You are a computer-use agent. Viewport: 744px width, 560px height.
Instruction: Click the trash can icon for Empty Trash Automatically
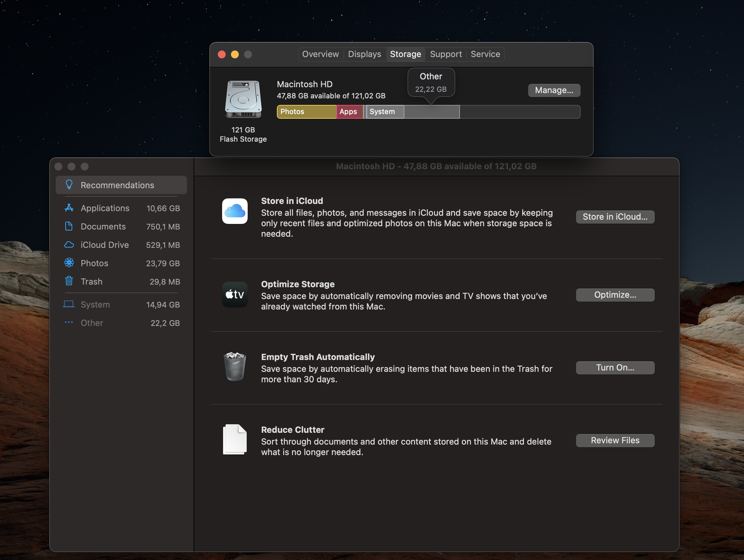pyautogui.click(x=235, y=367)
